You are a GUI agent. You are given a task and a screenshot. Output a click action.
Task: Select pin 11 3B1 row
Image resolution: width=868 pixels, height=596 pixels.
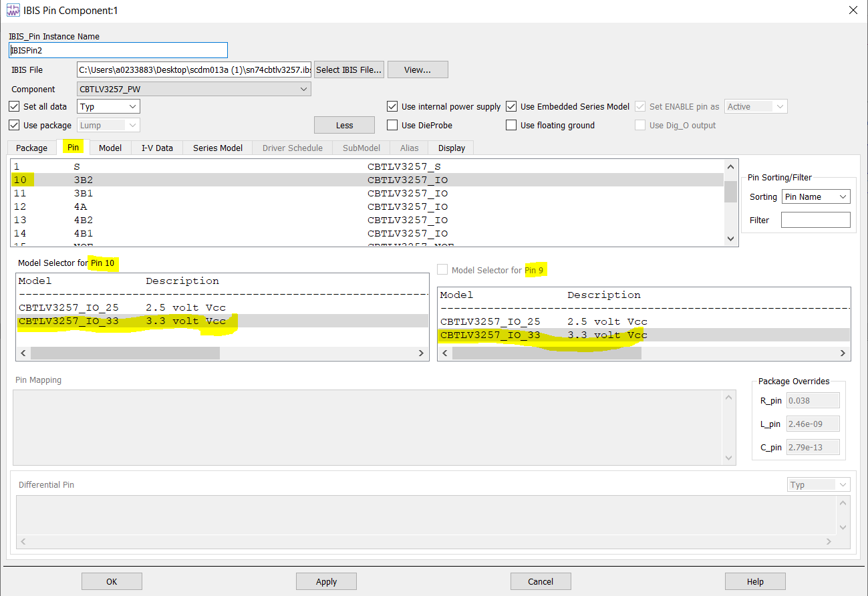click(368, 193)
